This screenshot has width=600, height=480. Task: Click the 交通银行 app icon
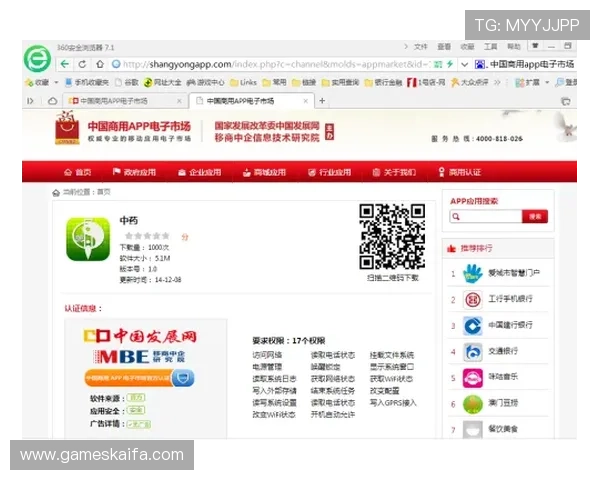click(473, 351)
